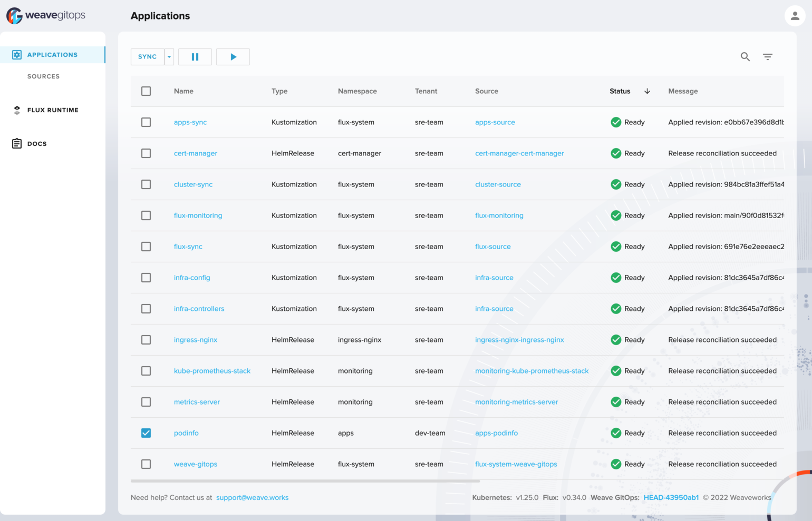Check the infra-config row checkbox
812x521 pixels.
[146, 278]
